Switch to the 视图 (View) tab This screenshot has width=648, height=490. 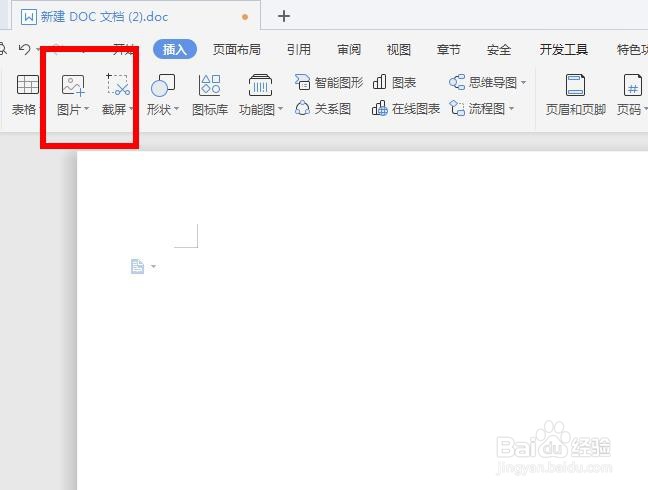pyautogui.click(x=399, y=50)
